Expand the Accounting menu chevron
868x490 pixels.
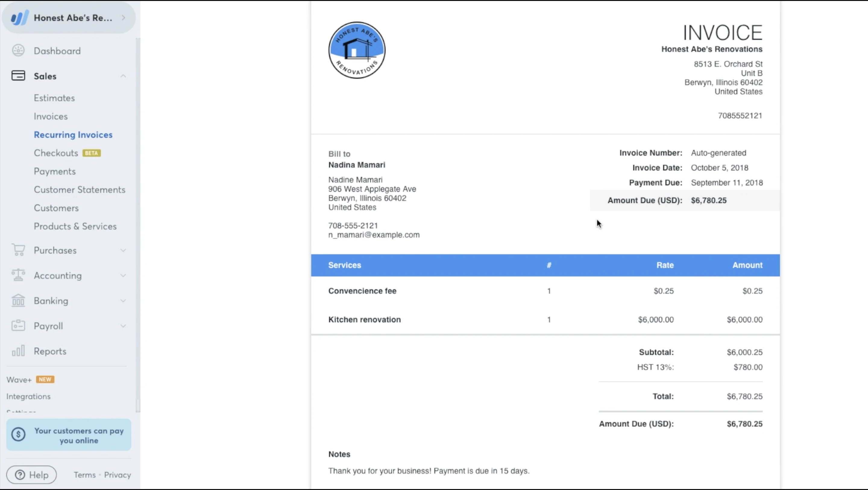point(123,276)
